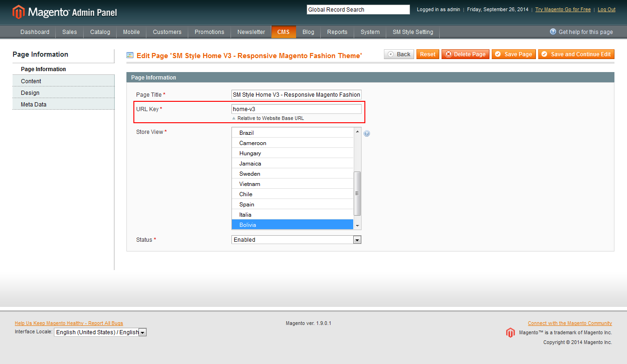627x364 pixels.
Task: Click the Page Title input field
Action: coord(297,95)
